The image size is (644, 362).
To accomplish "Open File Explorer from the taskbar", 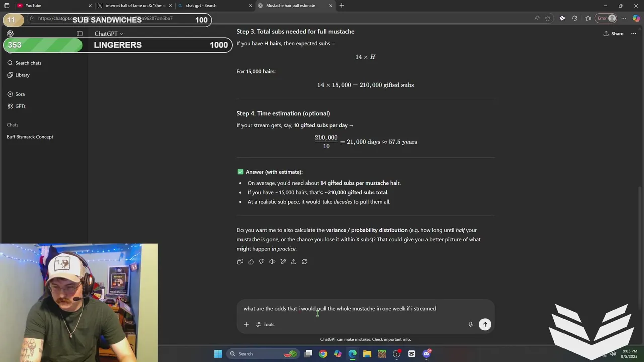I will tap(367, 354).
